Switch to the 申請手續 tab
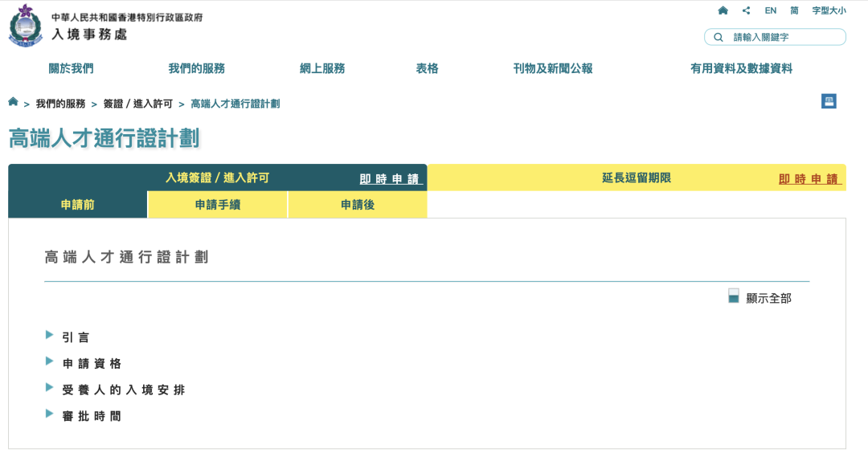 (x=217, y=205)
